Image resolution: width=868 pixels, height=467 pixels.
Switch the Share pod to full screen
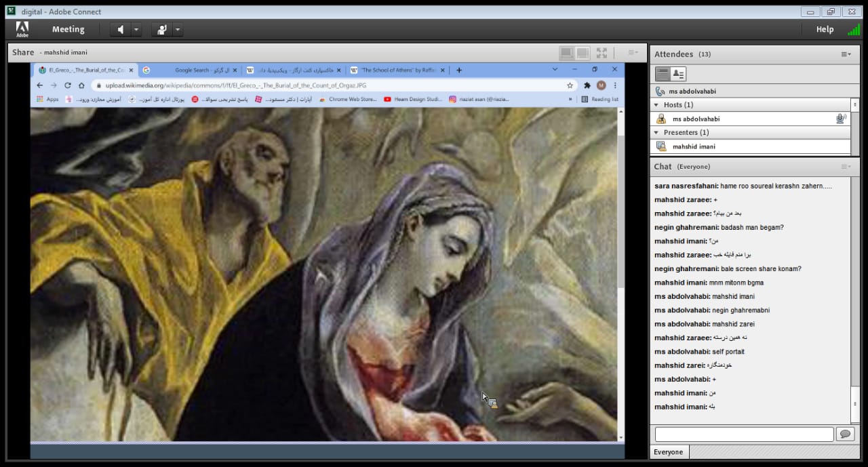(x=601, y=52)
